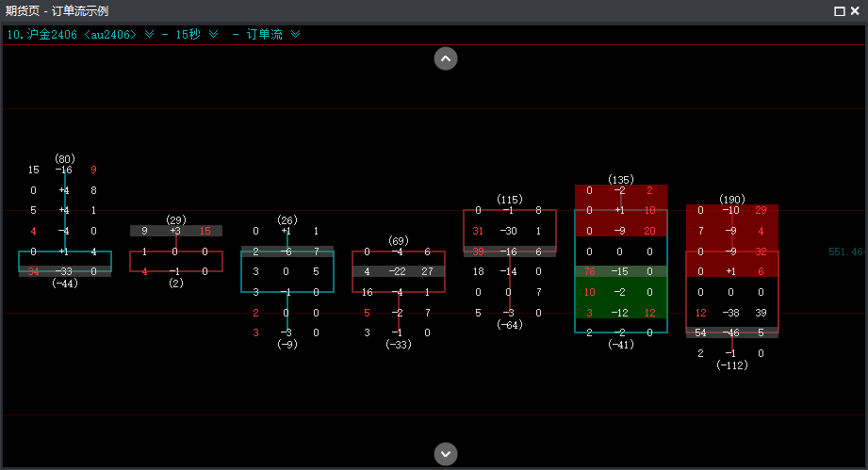Screen dimensions: 868x470
Task: Click the gray row showing 34 -33 0
Action: tap(64, 271)
